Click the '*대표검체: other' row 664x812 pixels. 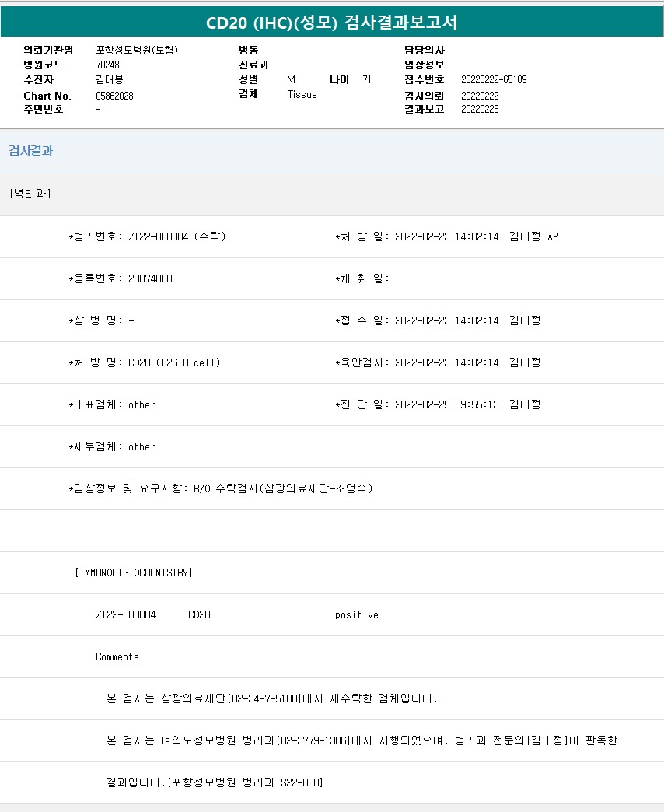(112, 404)
